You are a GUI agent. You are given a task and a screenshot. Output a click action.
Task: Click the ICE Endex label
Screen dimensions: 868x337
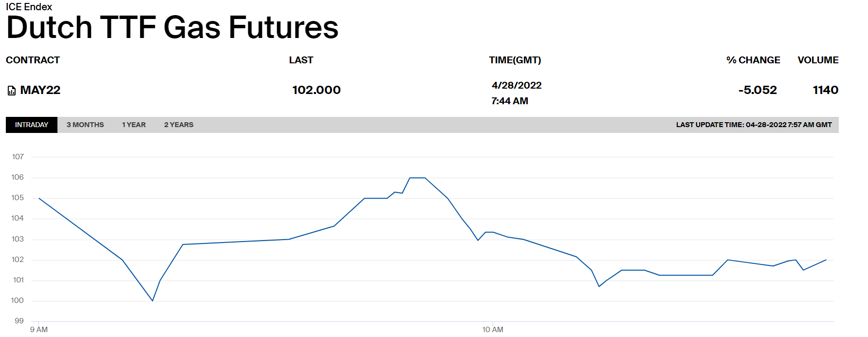tap(29, 7)
